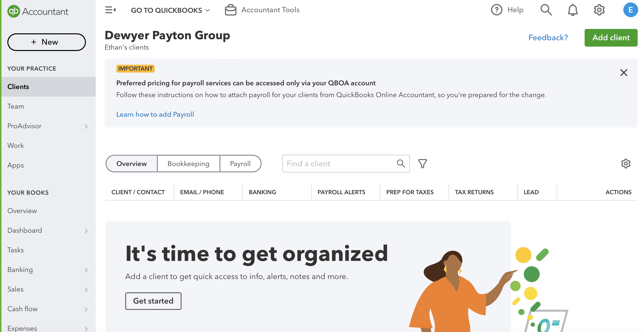644x332 pixels.
Task: Switch to the Payroll tab
Action: (240, 164)
